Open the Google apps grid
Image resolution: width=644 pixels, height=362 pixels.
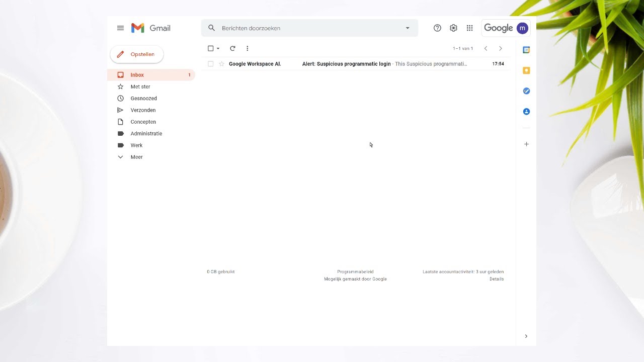point(469,28)
